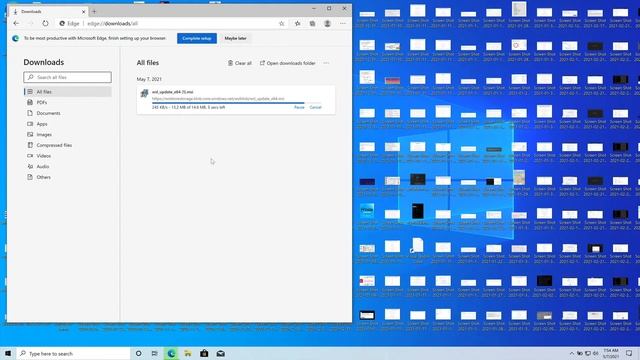Viewport: 640px width, 360px height.
Task: Open the Collections icon in toolbar
Action: tap(312, 24)
